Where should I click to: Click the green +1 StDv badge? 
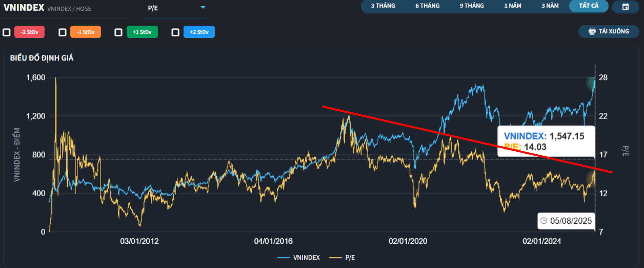(142, 32)
